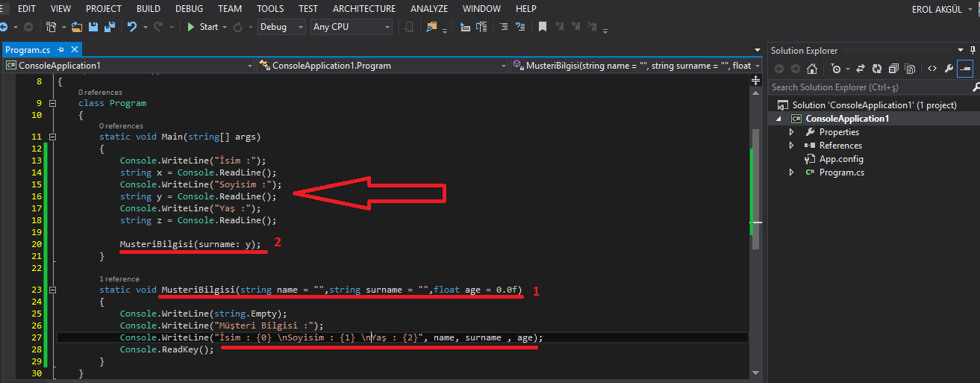Open the BUILD menu
980x383 pixels.
tap(148, 8)
